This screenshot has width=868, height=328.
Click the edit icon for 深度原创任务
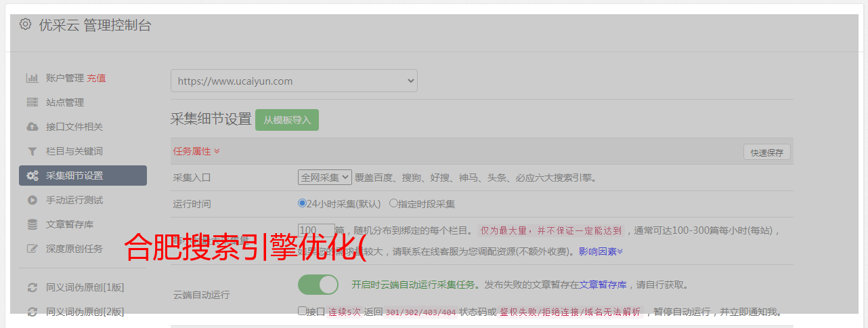pyautogui.click(x=32, y=249)
